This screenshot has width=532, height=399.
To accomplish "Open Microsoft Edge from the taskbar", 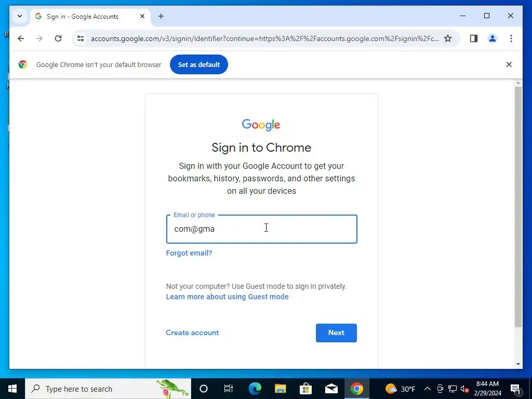I will (x=255, y=389).
